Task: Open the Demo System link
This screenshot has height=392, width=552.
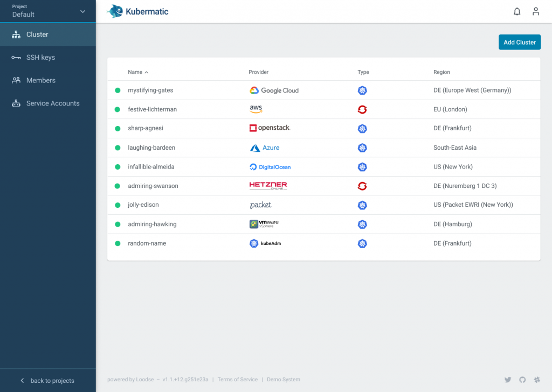Action: (284, 380)
